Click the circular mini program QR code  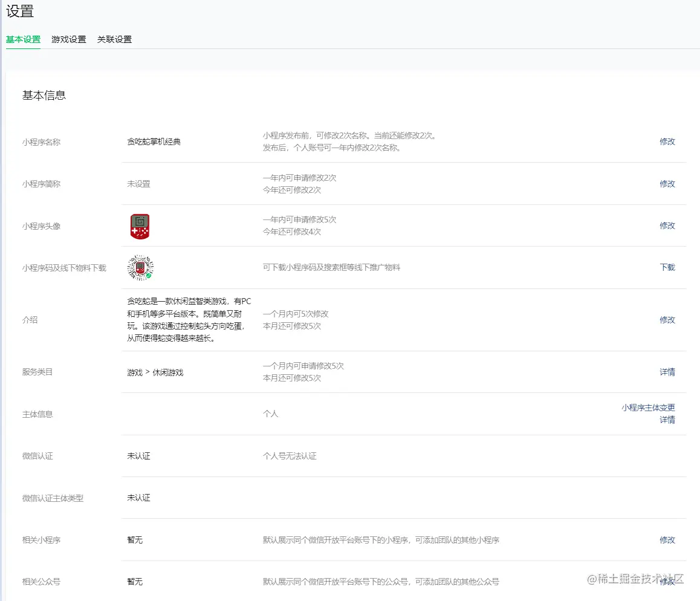(140, 267)
